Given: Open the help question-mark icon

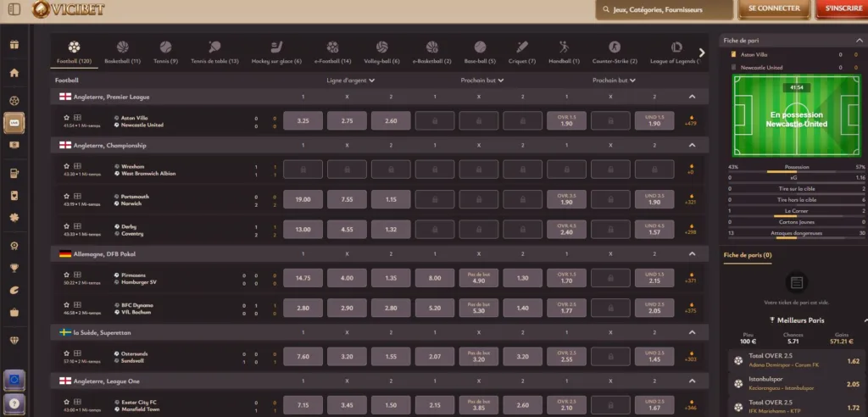Looking at the screenshot, I should point(14,403).
